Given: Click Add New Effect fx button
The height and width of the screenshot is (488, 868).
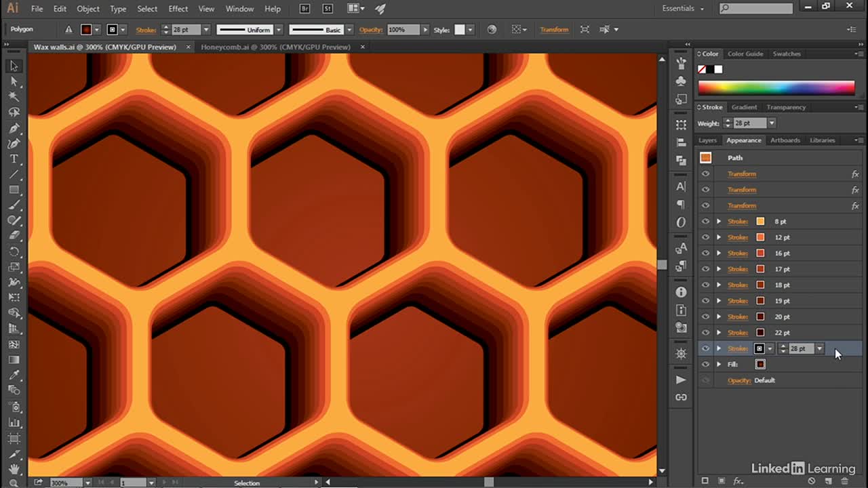Looking at the screenshot, I should [x=738, y=481].
